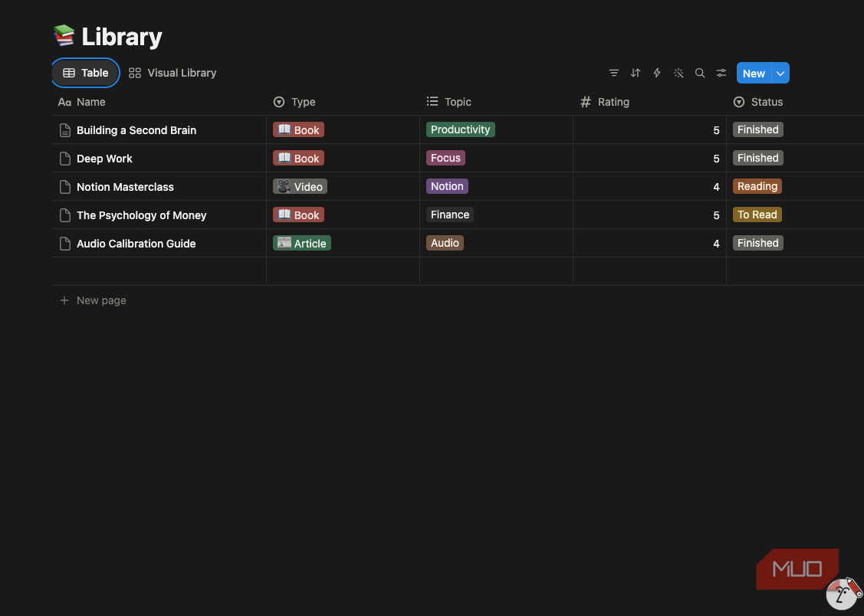The height and width of the screenshot is (616, 864).
Task: Click Finished status for Building a Second Brain
Action: [757, 129]
